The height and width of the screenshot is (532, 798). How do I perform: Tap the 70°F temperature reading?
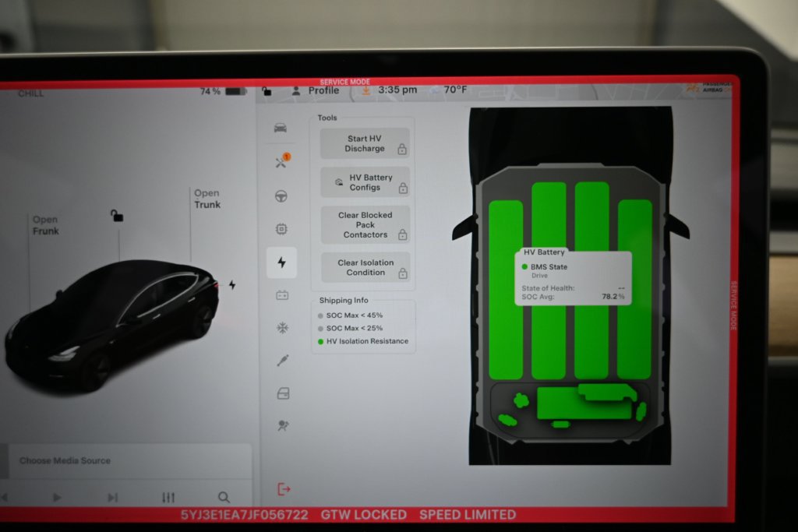click(x=455, y=90)
